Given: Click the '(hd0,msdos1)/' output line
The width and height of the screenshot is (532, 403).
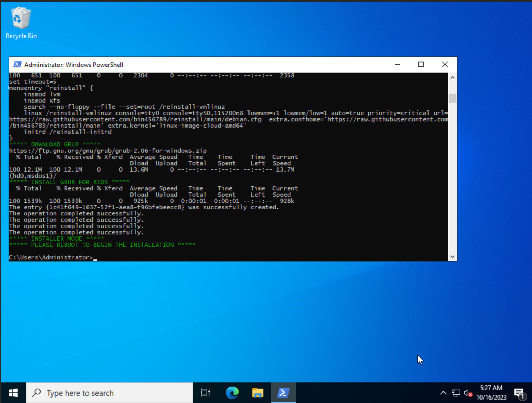Looking at the screenshot, I should (33, 176).
